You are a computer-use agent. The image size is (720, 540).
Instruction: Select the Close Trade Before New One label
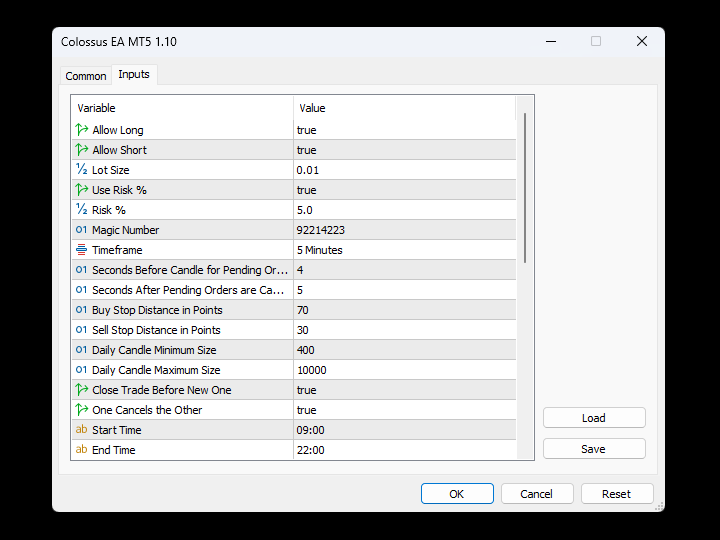[x=162, y=390]
